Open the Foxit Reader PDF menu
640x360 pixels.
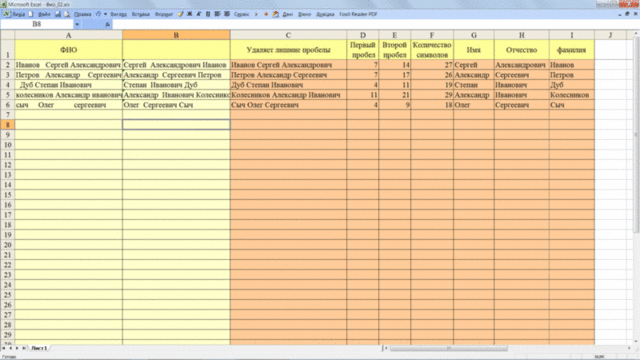click(x=358, y=14)
